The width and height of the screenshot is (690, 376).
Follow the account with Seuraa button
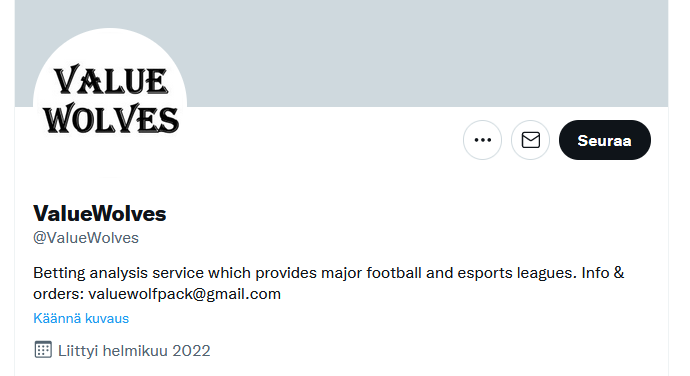click(605, 140)
